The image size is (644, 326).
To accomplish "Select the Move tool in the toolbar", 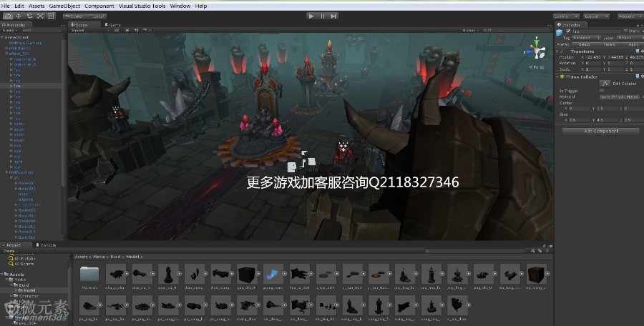I will (19, 16).
